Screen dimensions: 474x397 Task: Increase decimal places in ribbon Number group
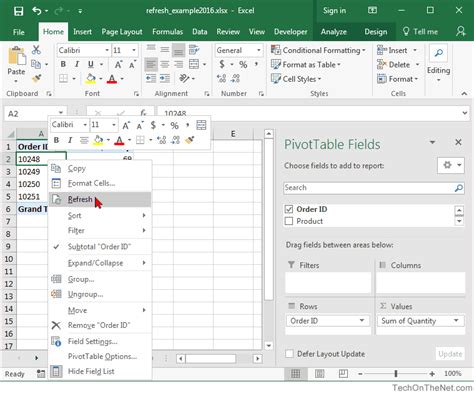point(221,79)
